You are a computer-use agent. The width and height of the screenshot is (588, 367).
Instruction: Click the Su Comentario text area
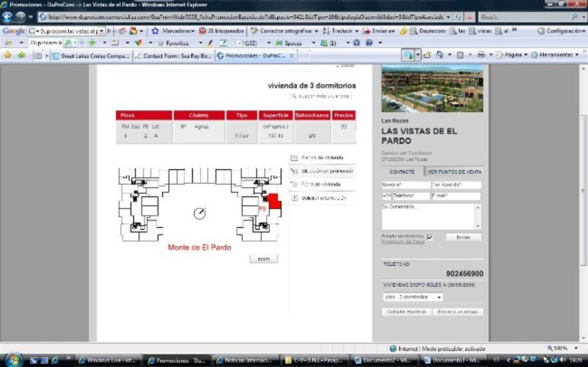428,216
